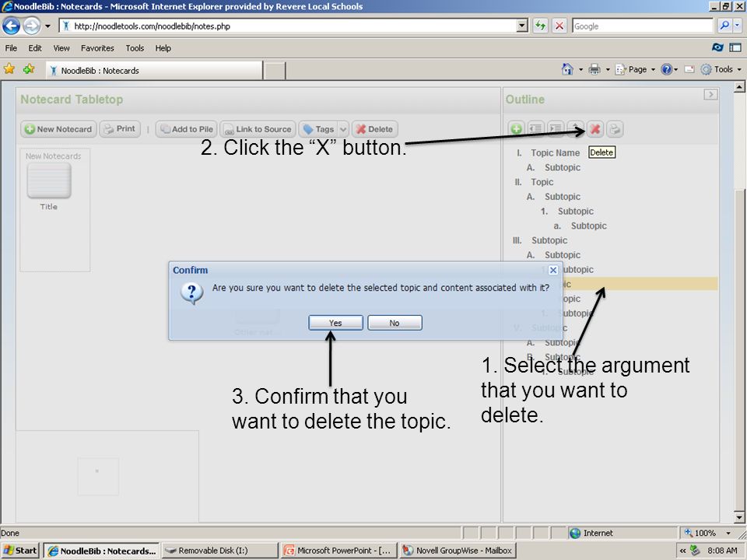Screen dimensions: 747x560
Task: Click the envelope icon in command bar
Action: (689, 69)
